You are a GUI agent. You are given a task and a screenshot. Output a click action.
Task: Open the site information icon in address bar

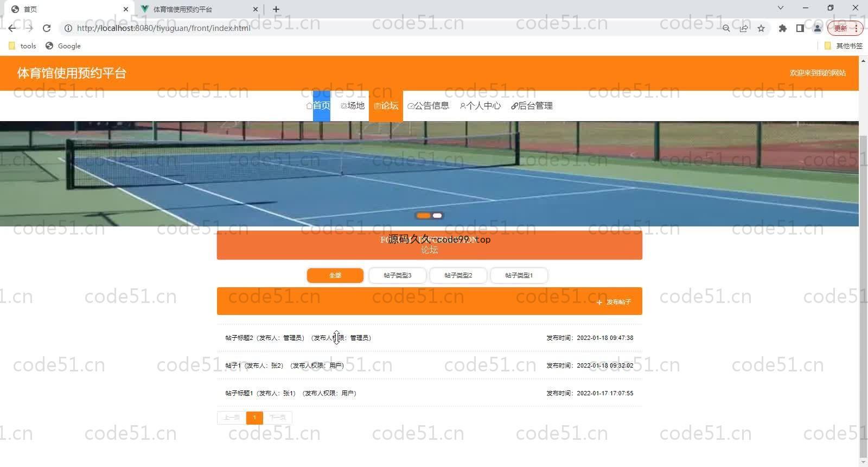[68, 28]
